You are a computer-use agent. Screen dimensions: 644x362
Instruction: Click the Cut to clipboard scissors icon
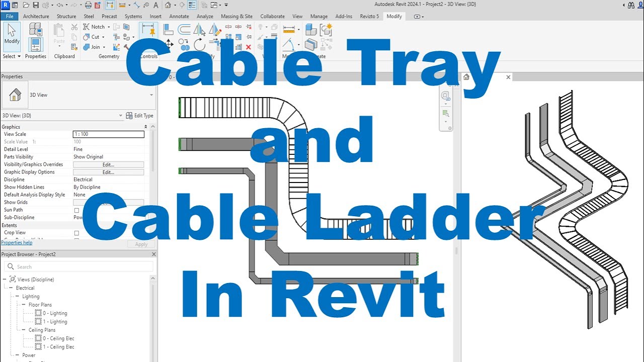tap(74, 27)
